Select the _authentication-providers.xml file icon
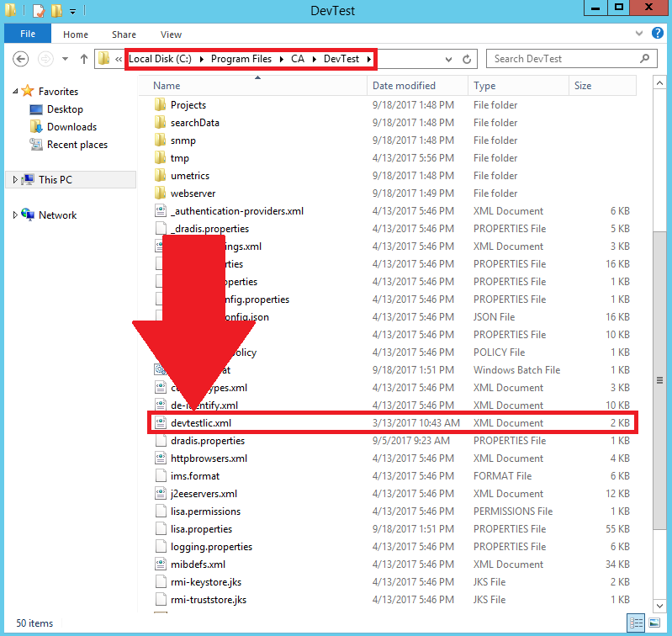This screenshot has height=636, width=672. tap(161, 210)
